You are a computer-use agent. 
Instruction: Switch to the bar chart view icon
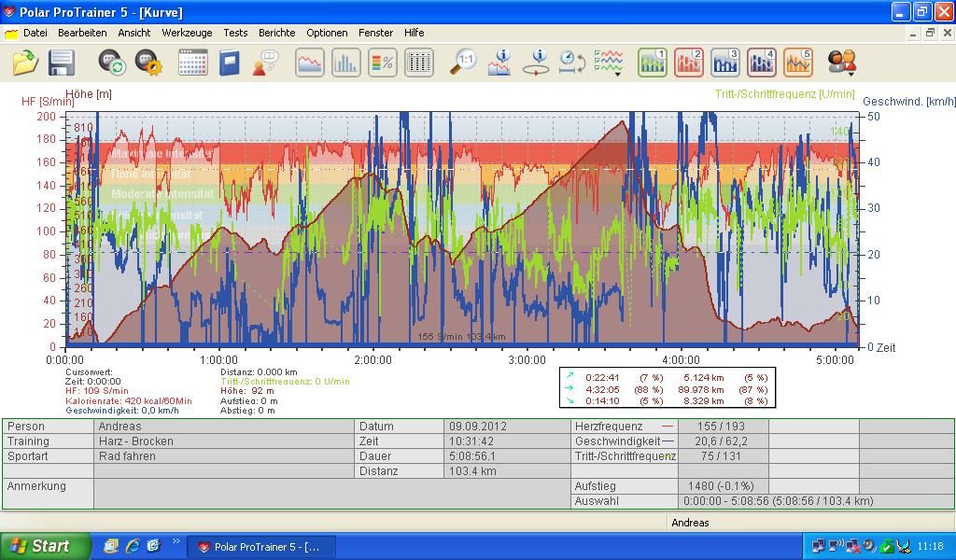[346, 63]
